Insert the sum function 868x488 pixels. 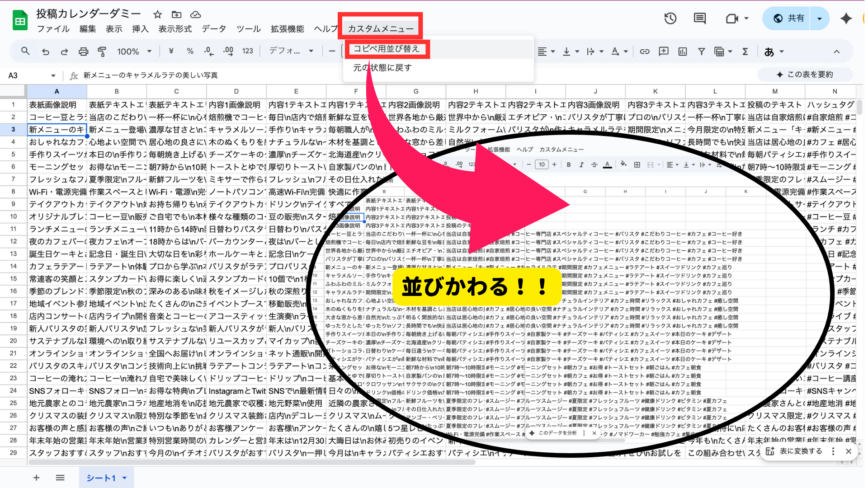click(745, 51)
